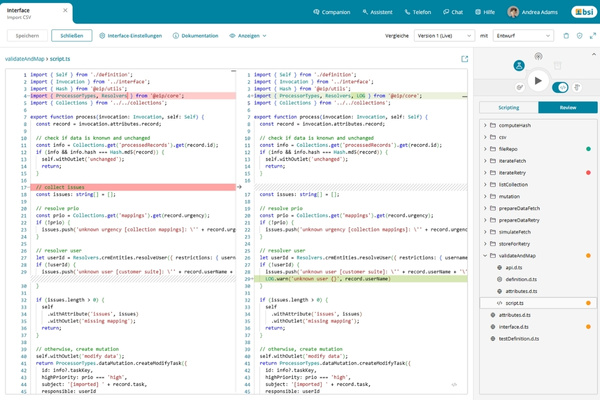Image resolution: width=600 pixels, height=400 pixels.
Task: Click the removed line '// collect issues'
Action: [x=133, y=187]
